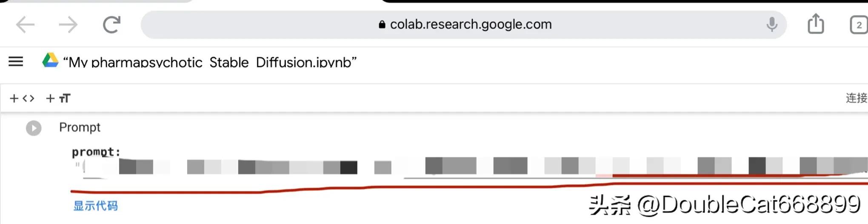The image size is (868, 224).
Task: Tap the microphone voice search icon
Action: (x=772, y=25)
